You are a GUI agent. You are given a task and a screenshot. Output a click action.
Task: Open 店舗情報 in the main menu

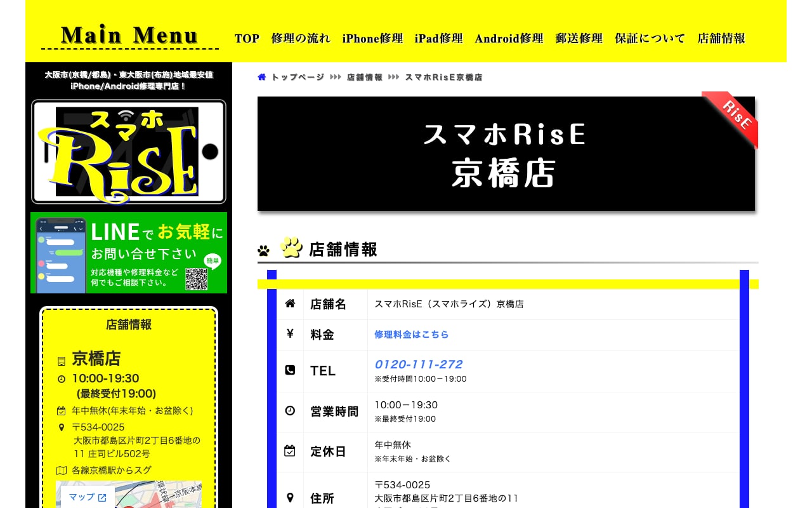click(721, 38)
